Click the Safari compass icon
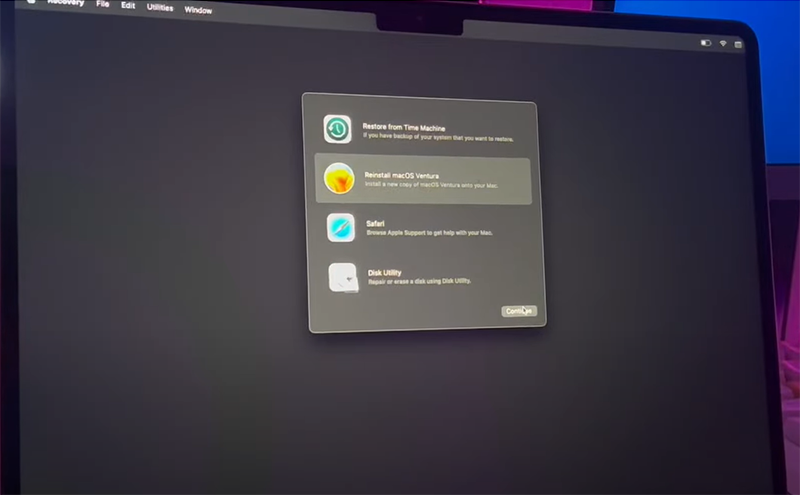The image size is (800, 495). [x=341, y=228]
